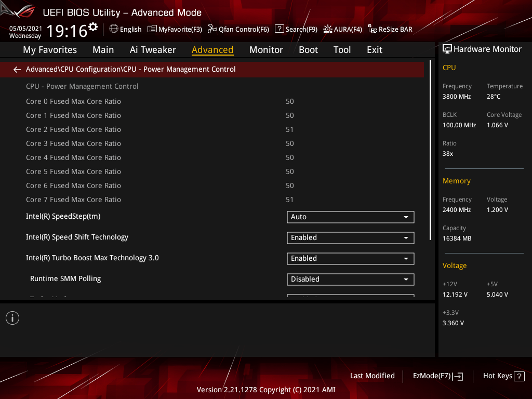Click the info circle icon
The height and width of the screenshot is (399, 532).
12,318
